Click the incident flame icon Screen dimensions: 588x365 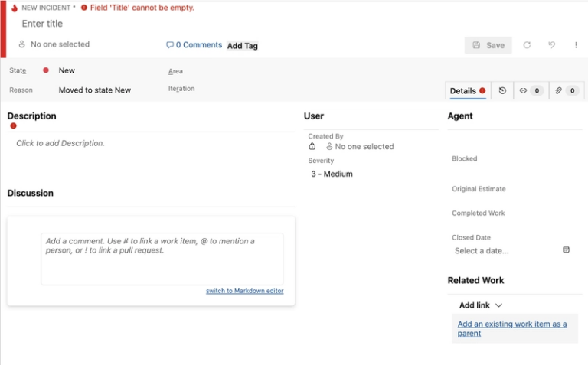tap(15, 8)
